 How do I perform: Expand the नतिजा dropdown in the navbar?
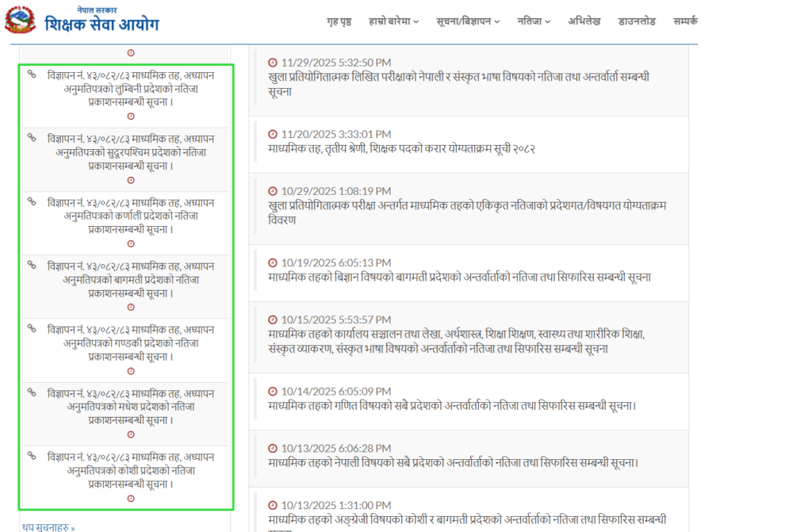pyautogui.click(x=534, y=21)
